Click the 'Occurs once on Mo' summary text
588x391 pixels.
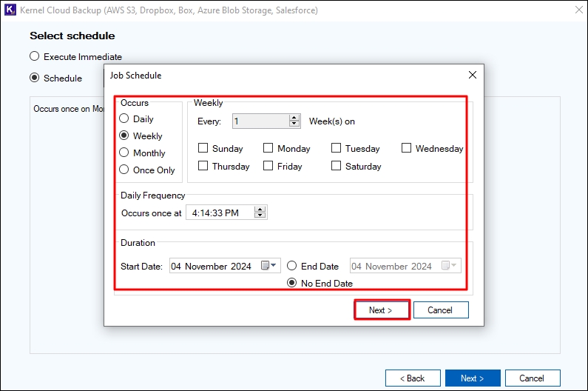pyautogui.click(x=69, y=109)
